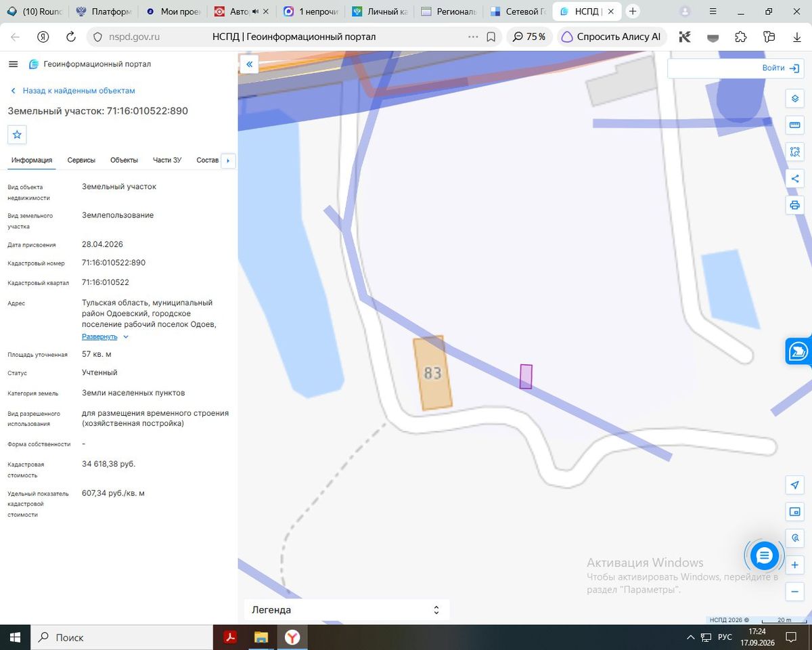This screenshot has width=812, height=650.
Task: Switch to the Платформа browser tab
Action: click(103, 12)
